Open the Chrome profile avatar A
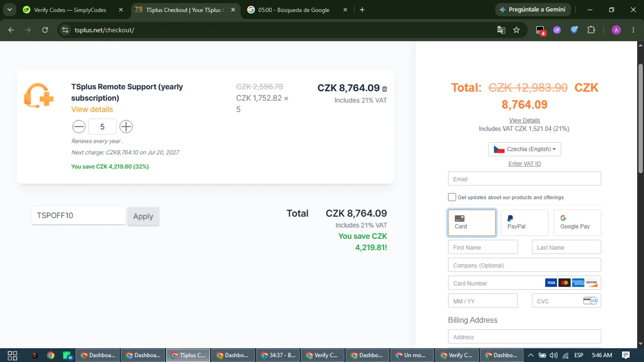 [616, 30]
